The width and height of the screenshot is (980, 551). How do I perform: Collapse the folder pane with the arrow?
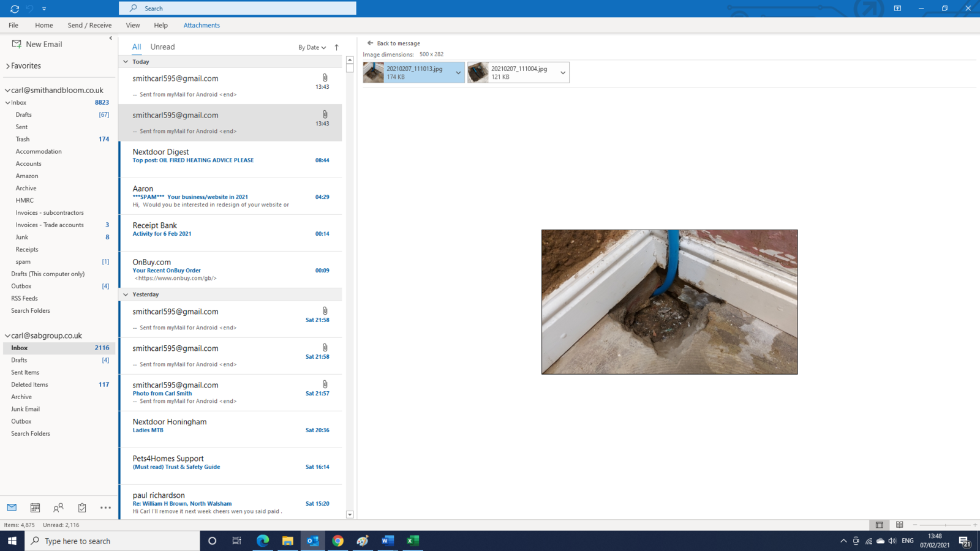[111, 38]
